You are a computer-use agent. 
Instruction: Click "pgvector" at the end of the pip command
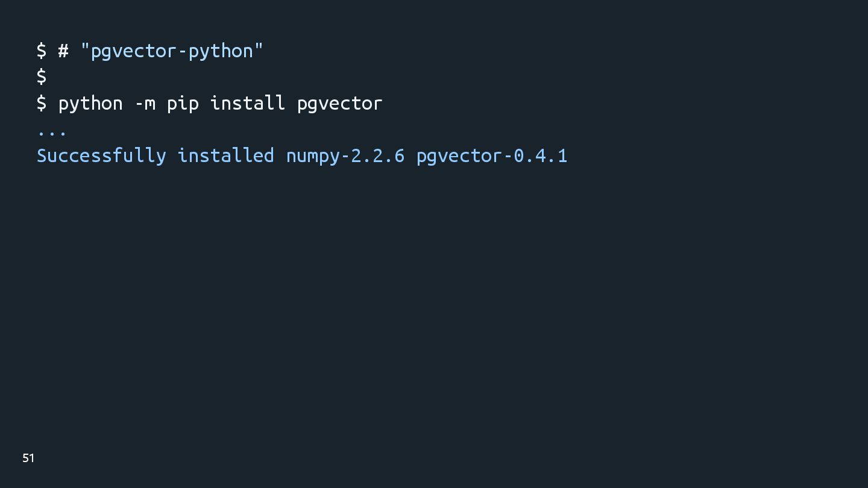(x=339, y=104)
